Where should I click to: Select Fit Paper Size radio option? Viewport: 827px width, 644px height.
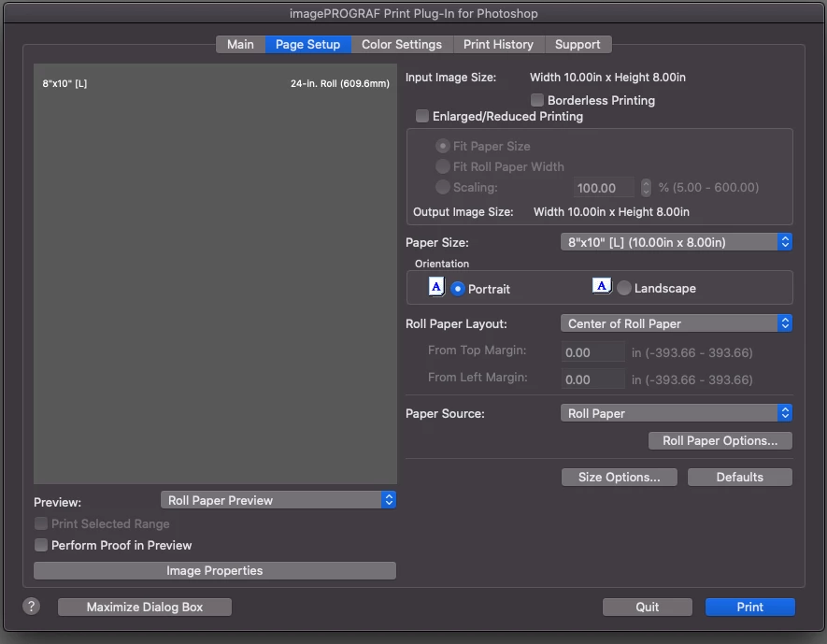pos(443,146)
